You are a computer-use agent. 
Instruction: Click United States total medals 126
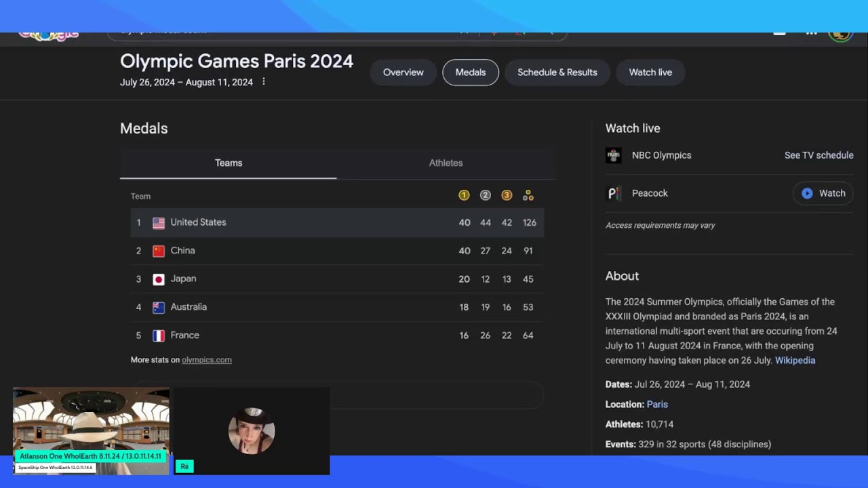pos(529,222)
